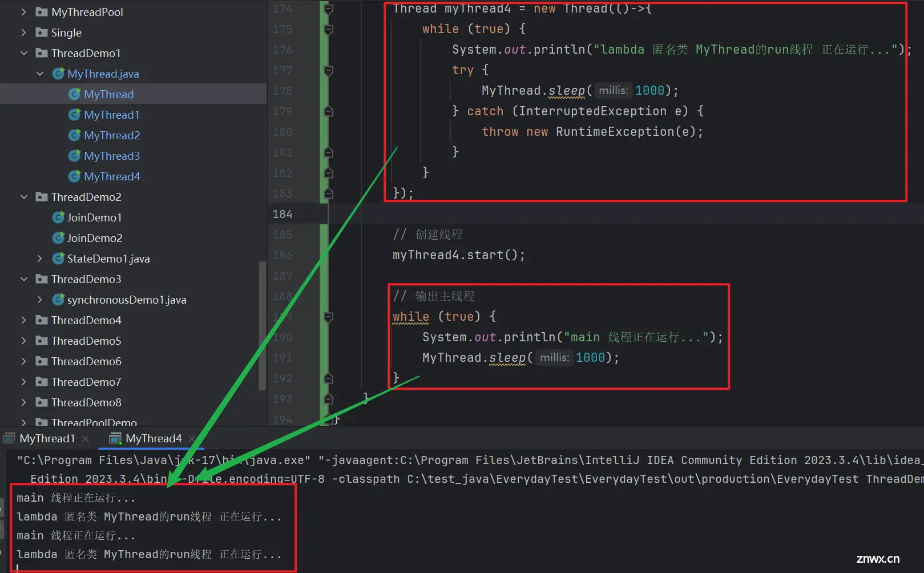Viewport: 924px width, 573px height.
Task: Fold the try block at line 177
Action: pyautogui.click(x=328, y=70)
